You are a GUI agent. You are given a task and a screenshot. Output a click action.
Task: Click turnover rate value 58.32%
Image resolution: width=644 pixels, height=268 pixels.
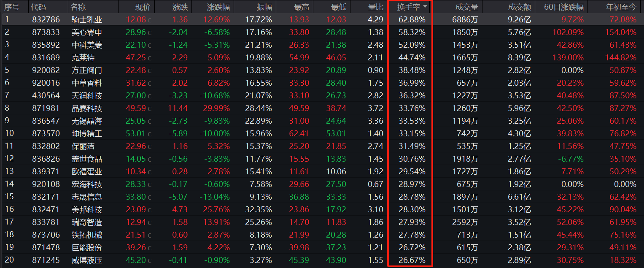(412, 32)
